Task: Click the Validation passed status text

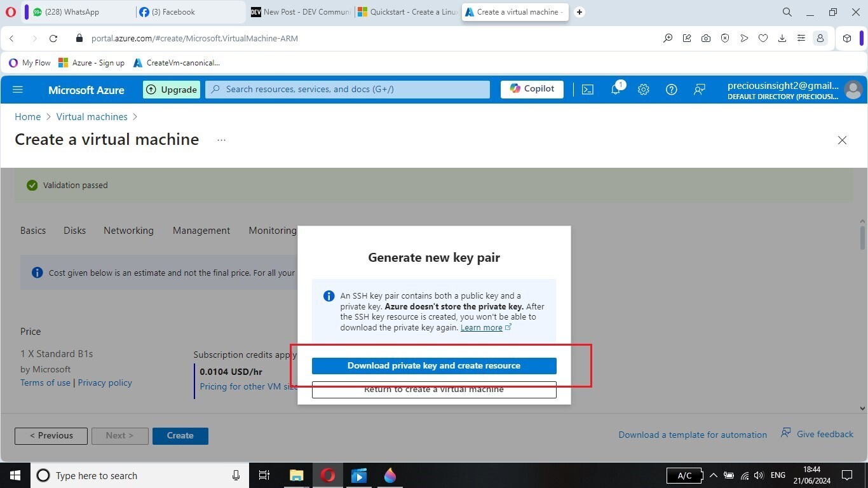Action: tap(76, 186)
